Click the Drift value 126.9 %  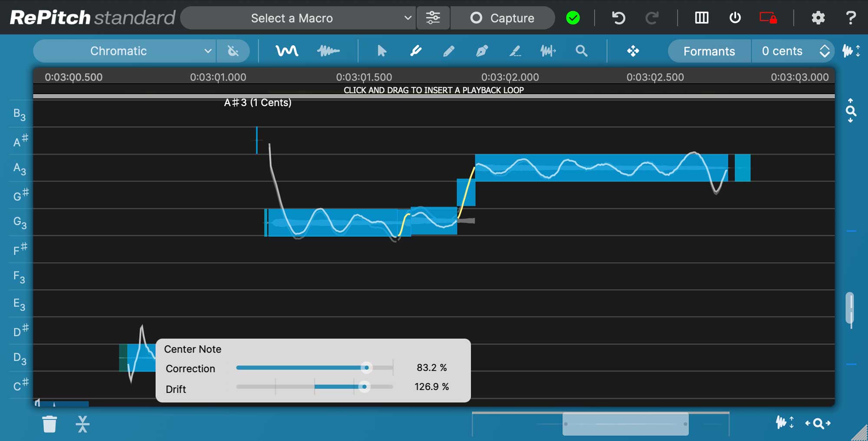tap(431, 386)
